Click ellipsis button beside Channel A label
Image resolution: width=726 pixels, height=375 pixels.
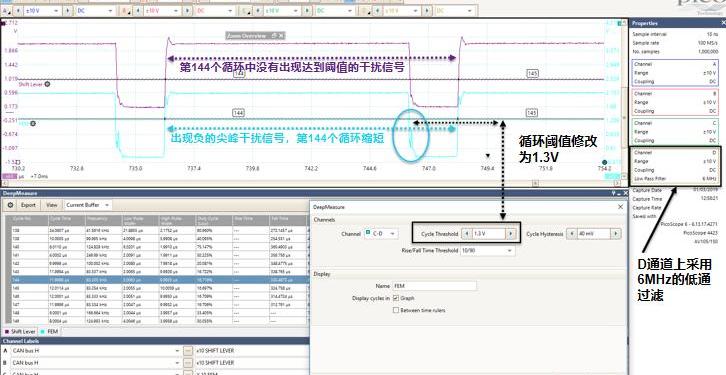tap(188, 351)
